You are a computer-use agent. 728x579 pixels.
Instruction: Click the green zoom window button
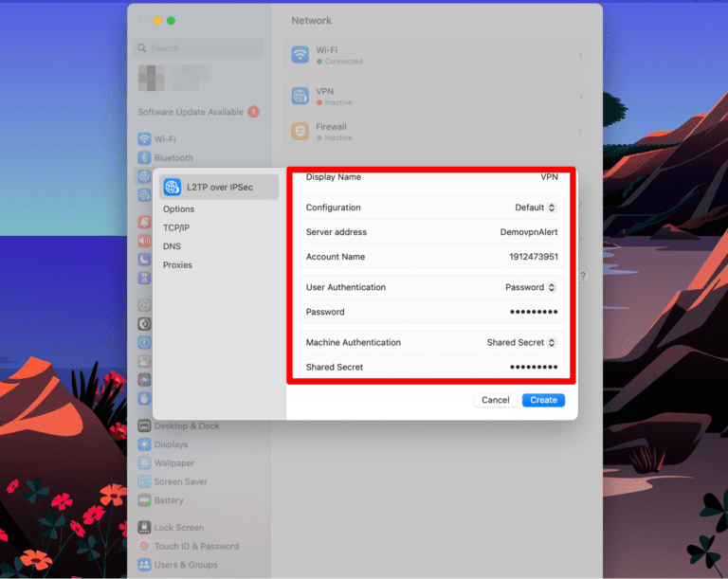[171, 21]
